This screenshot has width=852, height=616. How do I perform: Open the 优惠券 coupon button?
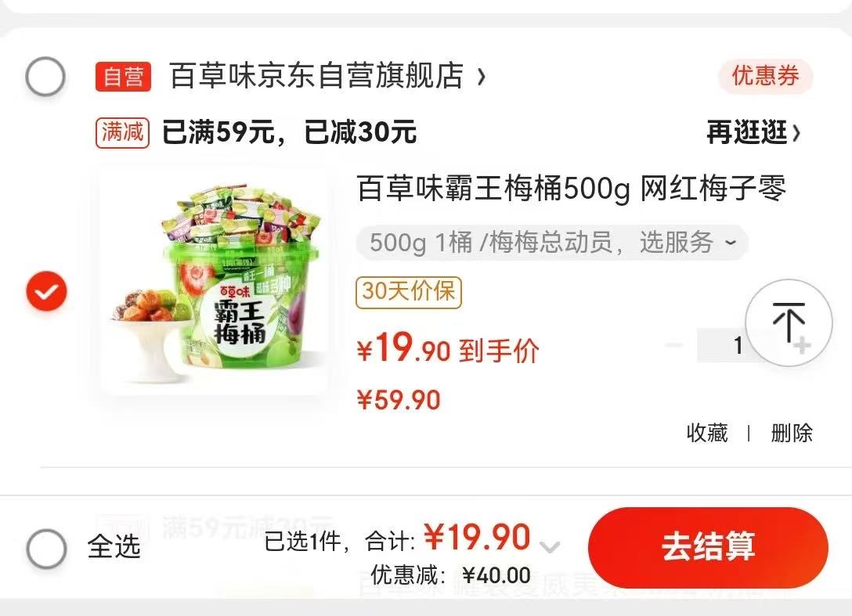coord(765,77)
